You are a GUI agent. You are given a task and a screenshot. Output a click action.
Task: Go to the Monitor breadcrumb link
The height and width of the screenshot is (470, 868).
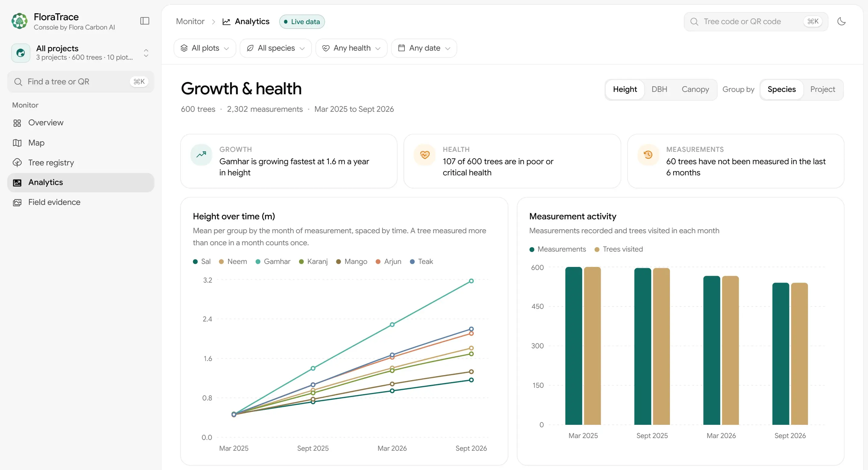click(190, 22)
